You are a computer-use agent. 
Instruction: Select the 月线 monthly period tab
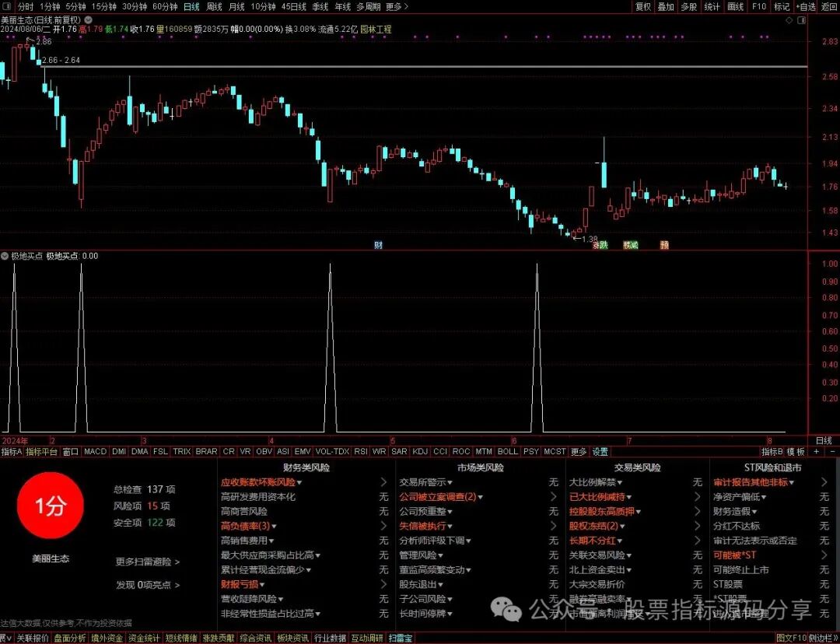[x=236, y=6]
